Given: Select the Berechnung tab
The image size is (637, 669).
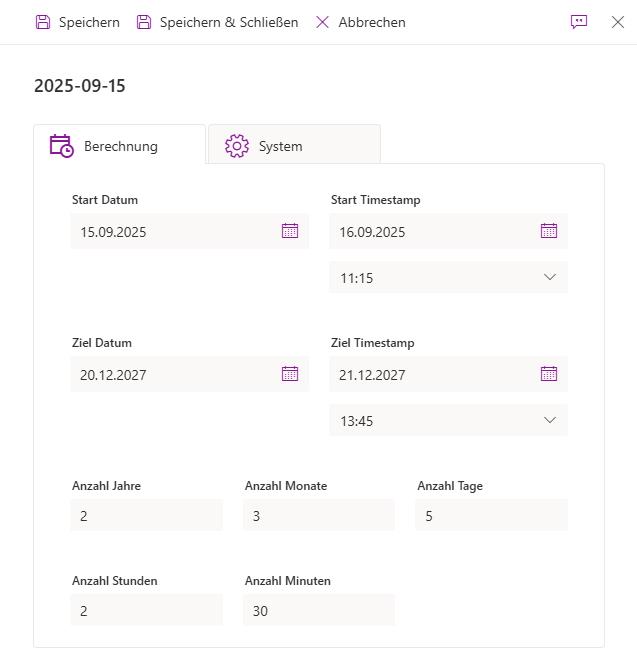Looking at the screenshot, I should 120,146.
